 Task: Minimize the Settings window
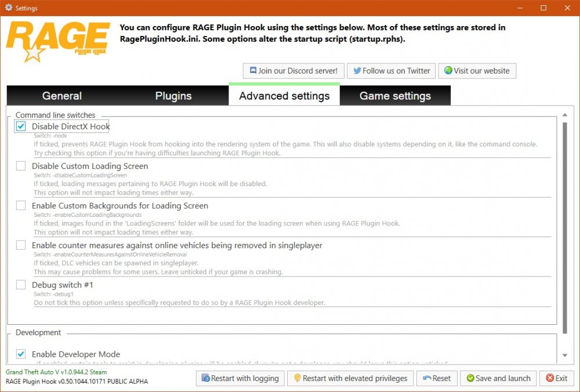point(520,8)
